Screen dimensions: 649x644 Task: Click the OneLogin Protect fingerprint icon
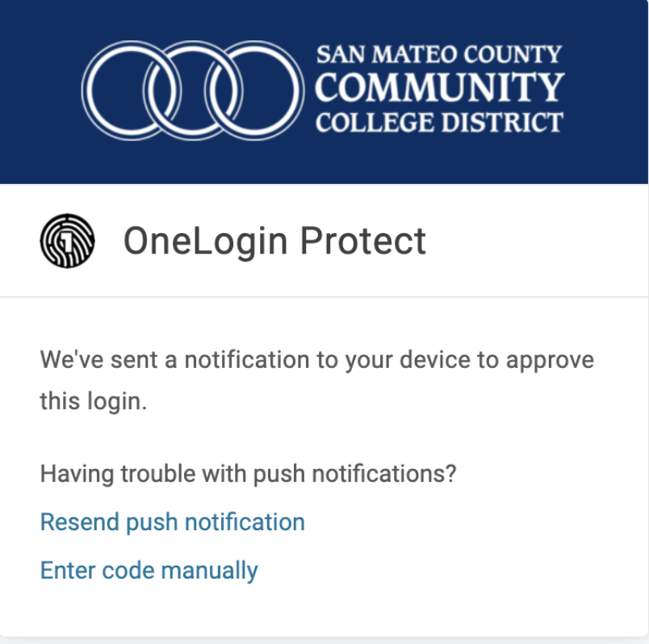(67, 240)
